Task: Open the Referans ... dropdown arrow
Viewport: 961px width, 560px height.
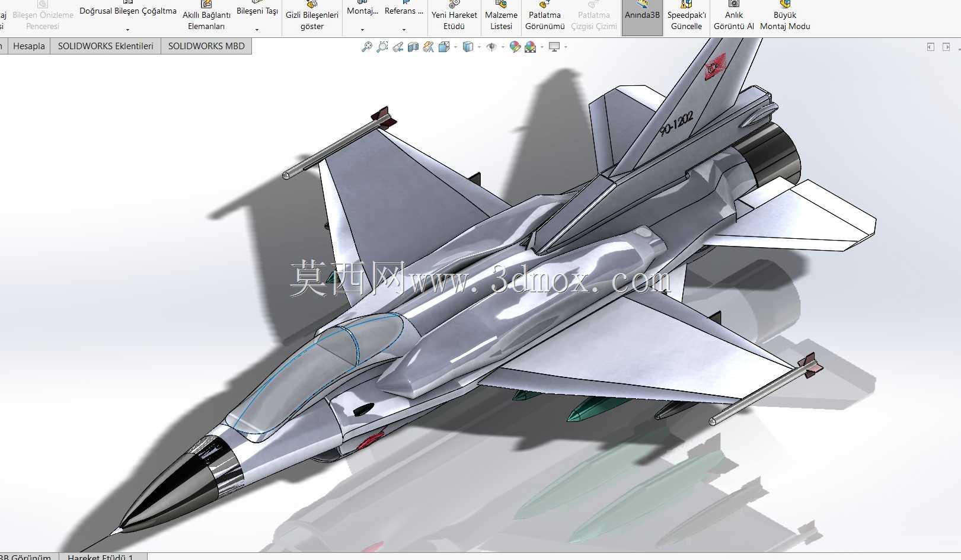Action: tap(404, 30)
